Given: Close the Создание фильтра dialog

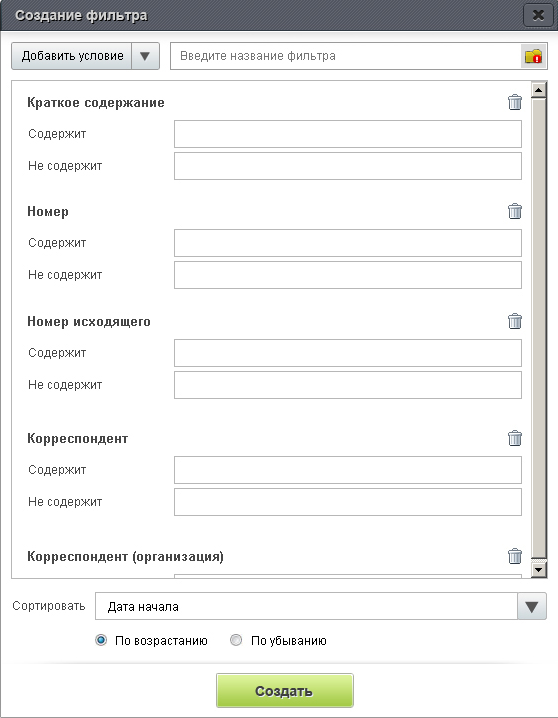Looking at the screenshot, I should (x=538, y=15).
